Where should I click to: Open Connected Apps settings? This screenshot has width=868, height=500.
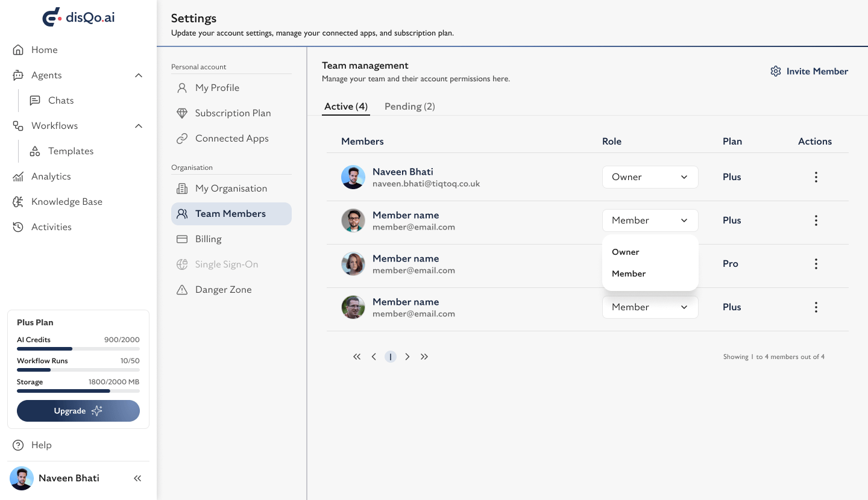(231, 139)
